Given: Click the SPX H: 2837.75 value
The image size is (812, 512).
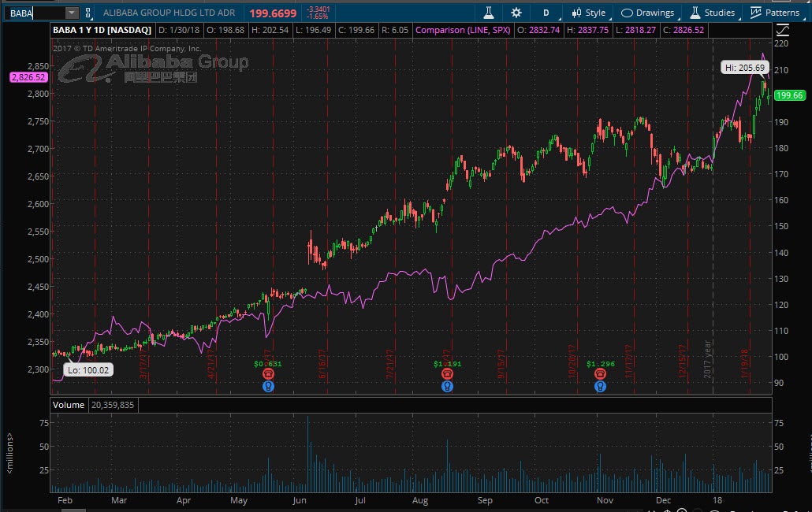Looking at the screenshot, I should click(x=588, y=30).
